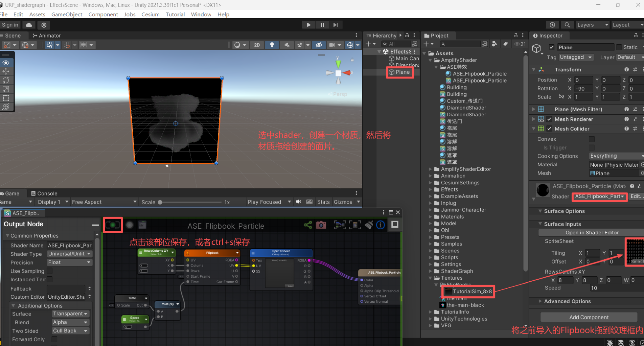Open the Layers dropdown

pos(593,25)
